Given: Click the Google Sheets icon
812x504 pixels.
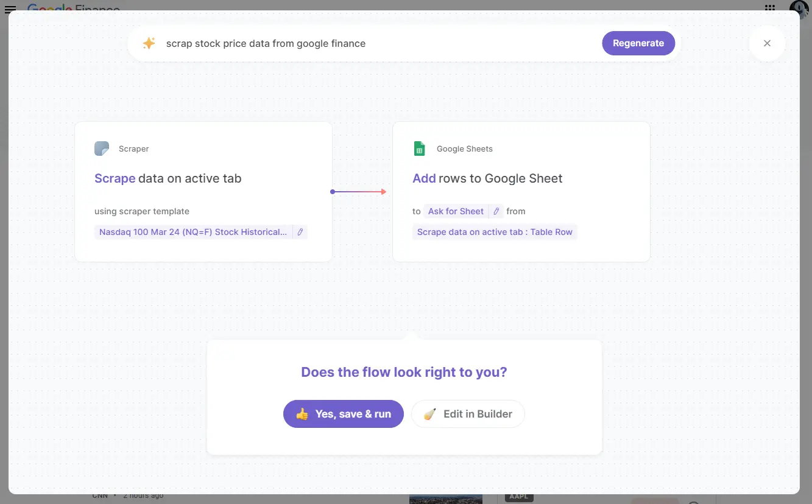Looking at the screenshot, I should [419, 149].
